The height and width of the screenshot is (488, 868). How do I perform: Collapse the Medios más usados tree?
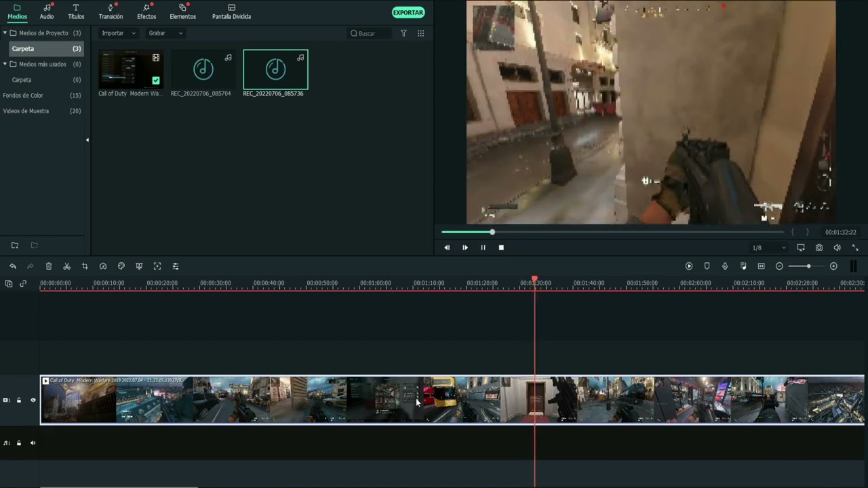click(x=5, y=64)
